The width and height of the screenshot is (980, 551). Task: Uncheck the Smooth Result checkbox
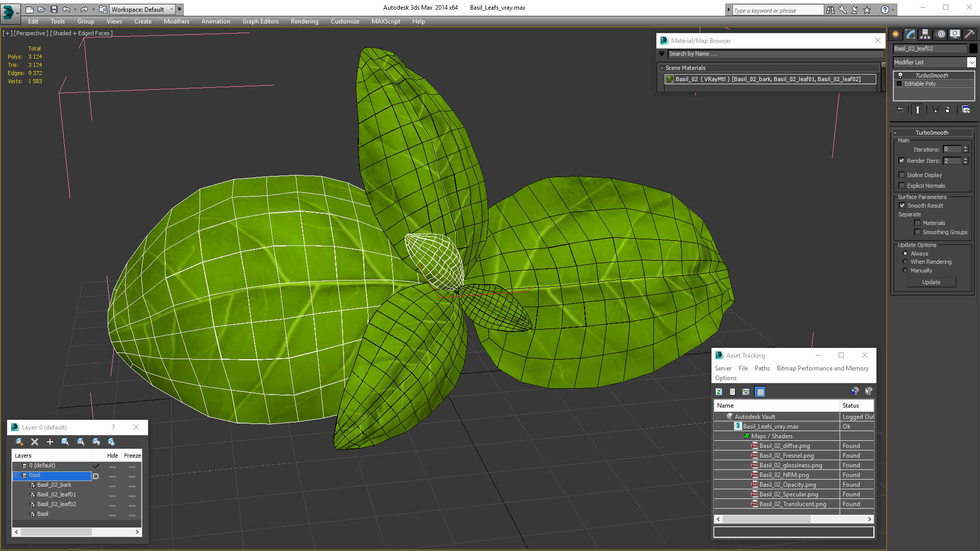point(902,206)
